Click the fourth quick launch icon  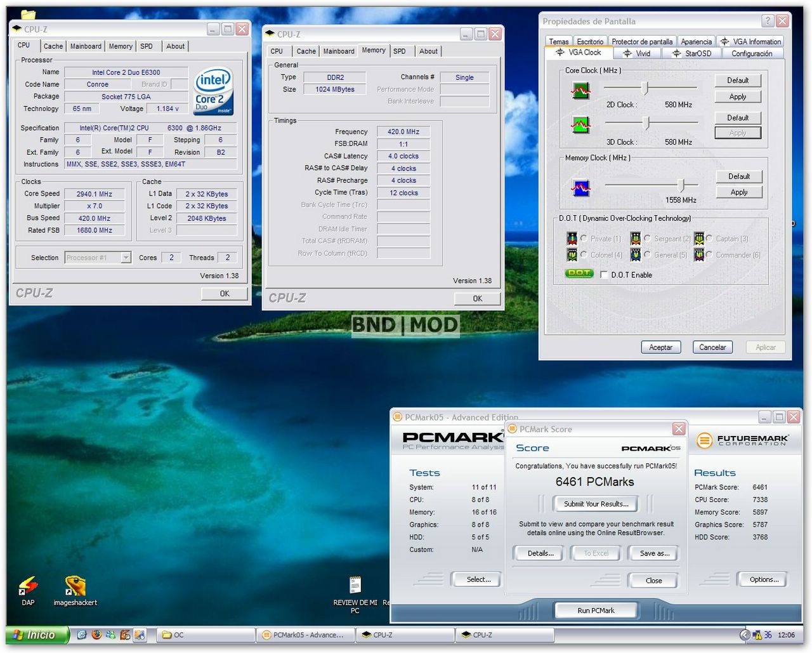pos(125,635)
